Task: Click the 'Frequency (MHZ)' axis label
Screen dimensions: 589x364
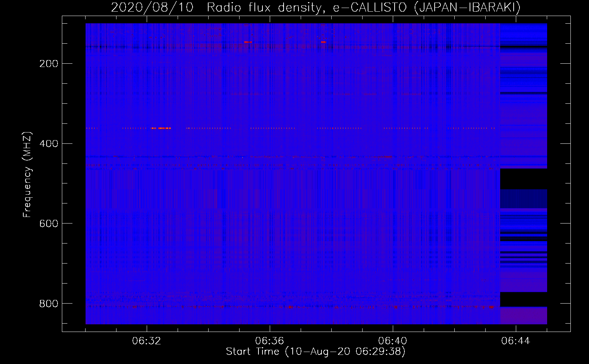Action: point(27,174)
